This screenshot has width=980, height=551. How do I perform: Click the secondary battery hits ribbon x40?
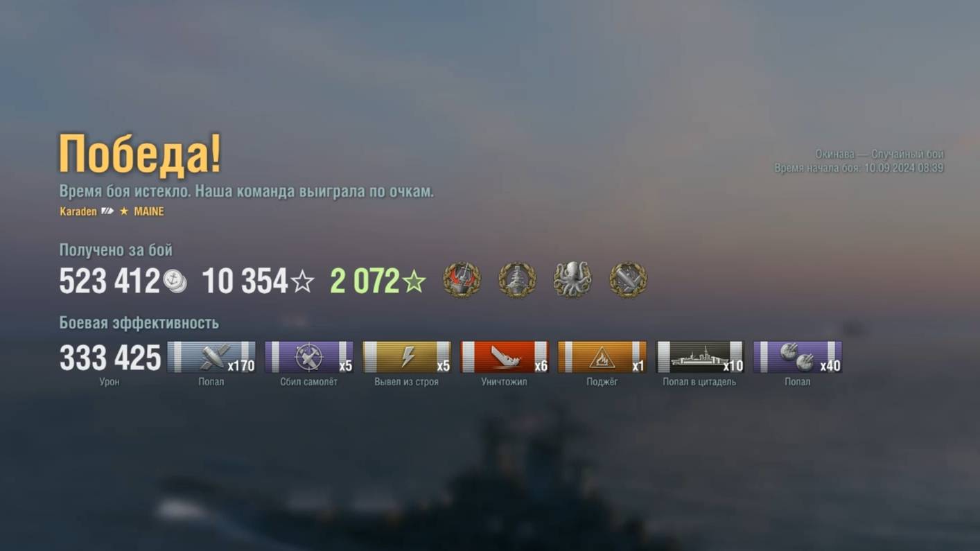pos(798,357)
